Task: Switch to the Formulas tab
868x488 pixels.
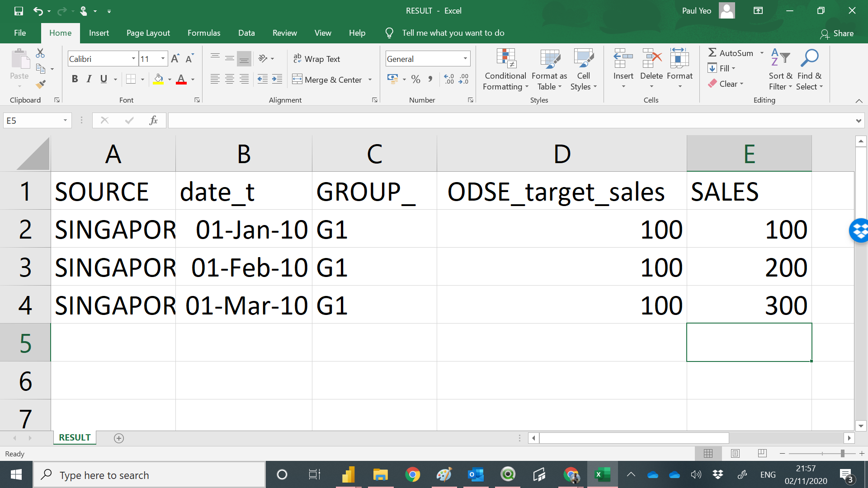Action: click(204, 33)
